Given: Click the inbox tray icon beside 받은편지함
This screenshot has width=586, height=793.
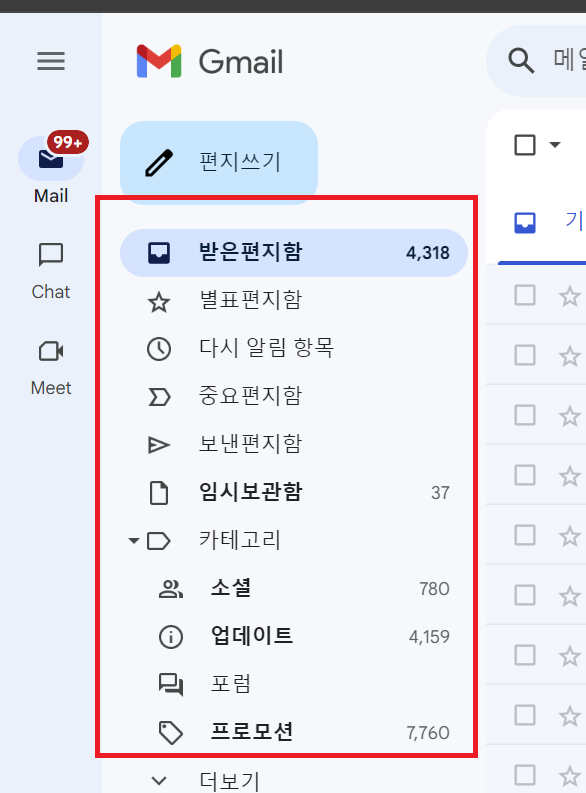Looking at the screenshot, I should 159,253.
